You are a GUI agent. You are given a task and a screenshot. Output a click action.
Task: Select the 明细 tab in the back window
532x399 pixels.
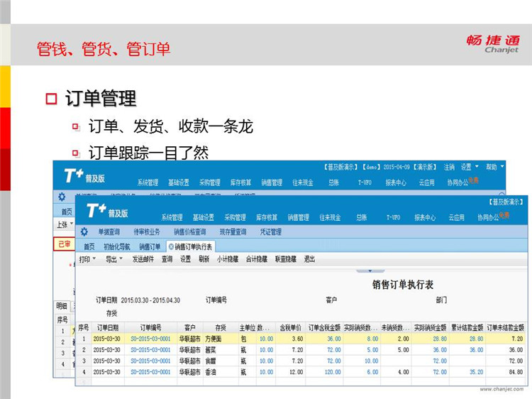click(62, 306)
